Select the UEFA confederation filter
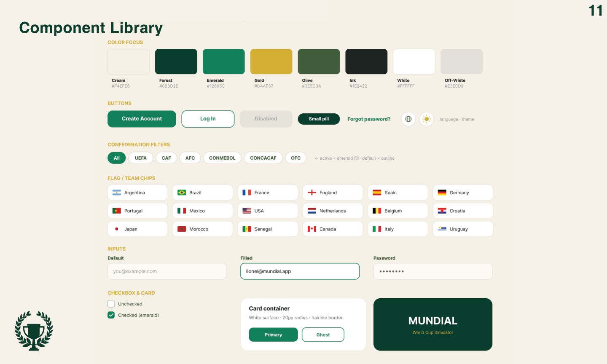 click(x=141, y=158)
